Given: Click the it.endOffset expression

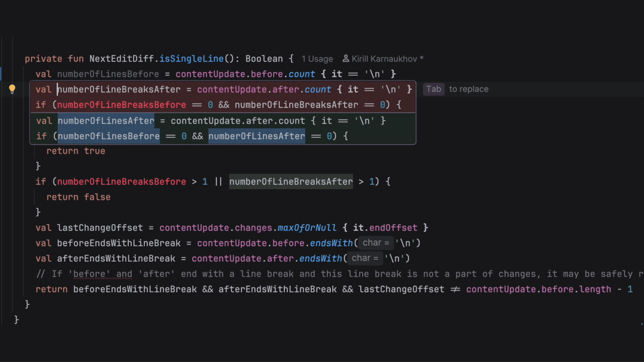Looking at the screenshot, I should point(385,228).
